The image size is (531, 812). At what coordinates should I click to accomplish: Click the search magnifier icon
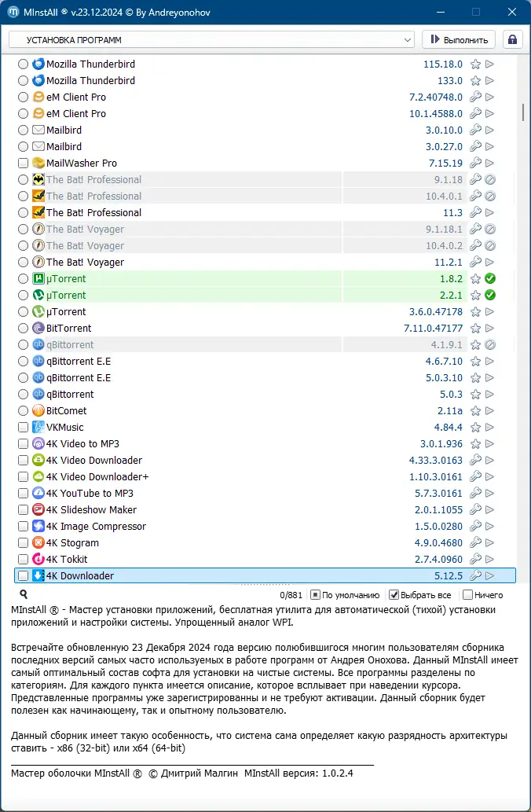tap(24, 594)
